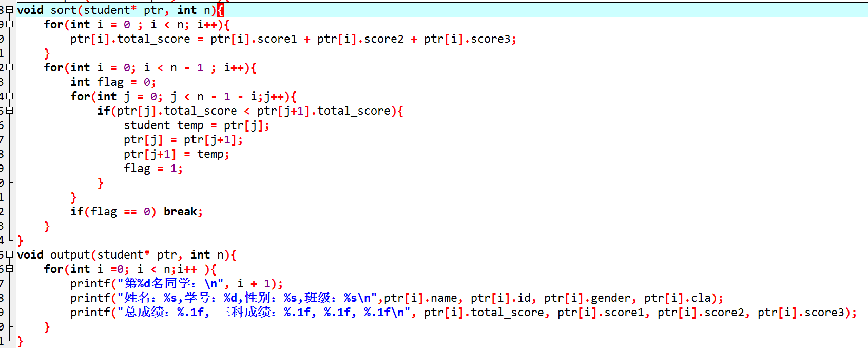
Task: Collapse the fold marker for the total_score for-loop
Action: (x=9, y=24)
